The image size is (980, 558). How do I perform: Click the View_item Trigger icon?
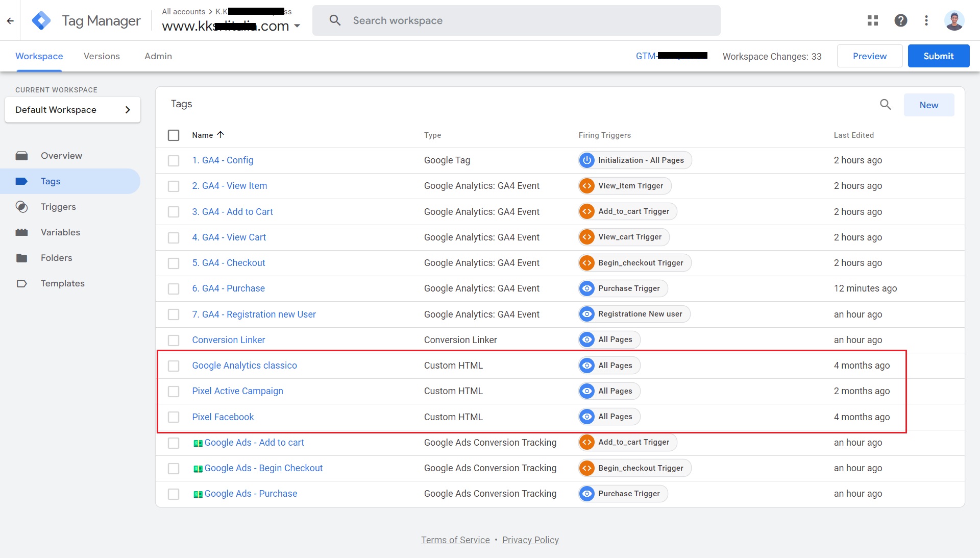[587, 186]
